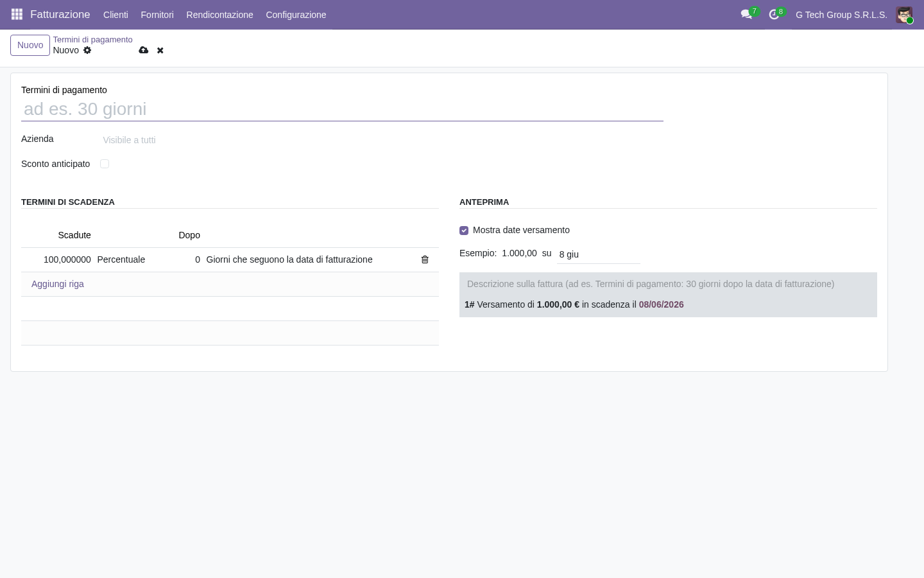Click the 08/06/2026 due date text
The image size is (924, 578).
click(x=661, y=304)
